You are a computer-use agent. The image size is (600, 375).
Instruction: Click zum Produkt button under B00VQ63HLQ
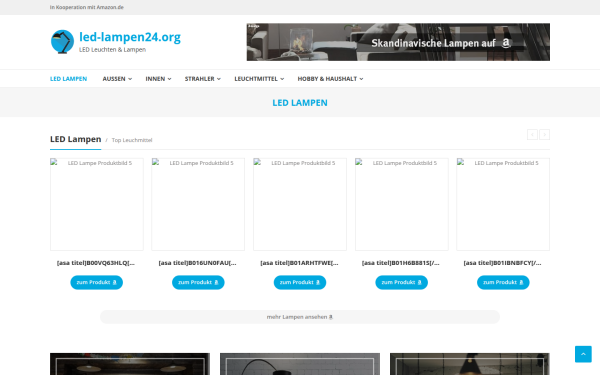(96, 282)
